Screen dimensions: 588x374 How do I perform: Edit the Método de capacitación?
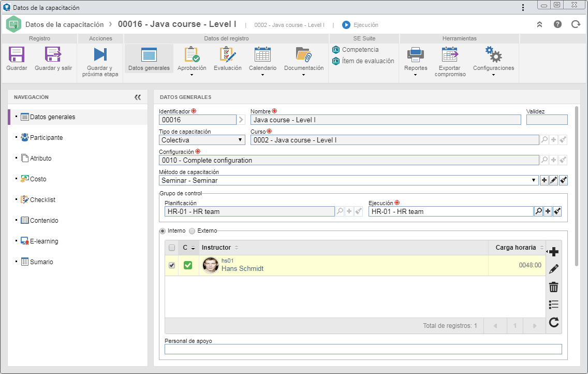point(553,180)
